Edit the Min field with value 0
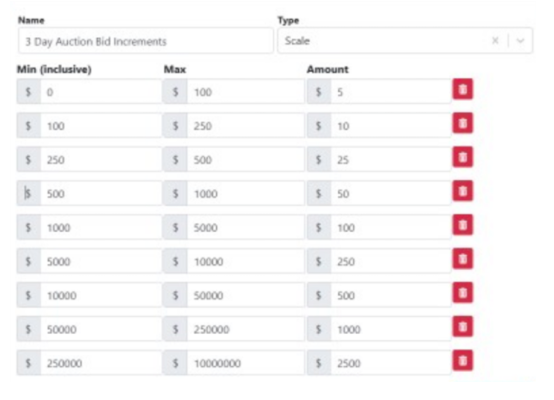Image resolution: width=554 pixels, height=400 pixels. pyautogui.click(x=101, y=92)
